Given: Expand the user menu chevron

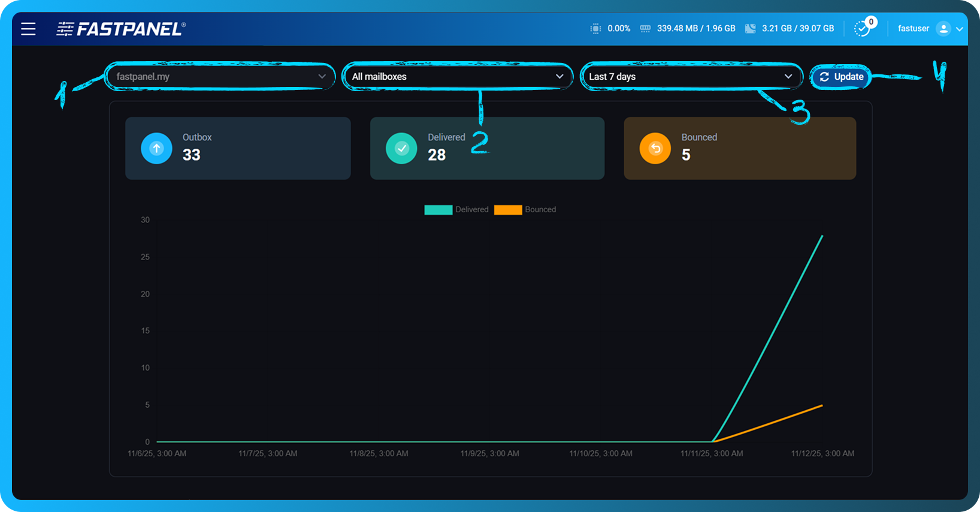Looking at the screenshot, I should coord(960,29).
